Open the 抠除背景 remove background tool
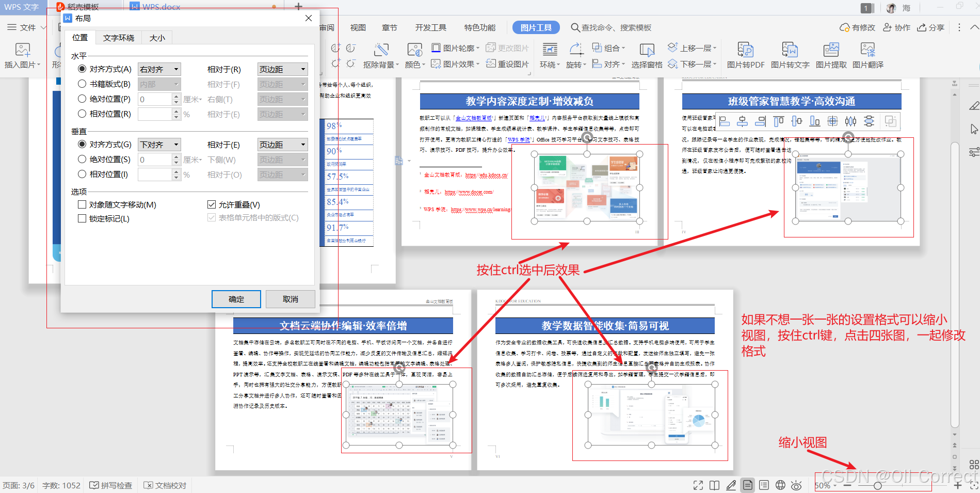980x493 pixels. pos(381,56)
